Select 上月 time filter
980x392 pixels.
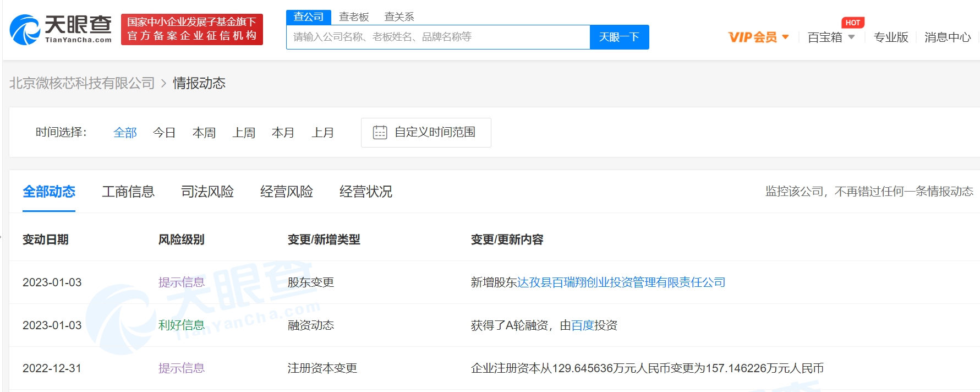point(322,133)
